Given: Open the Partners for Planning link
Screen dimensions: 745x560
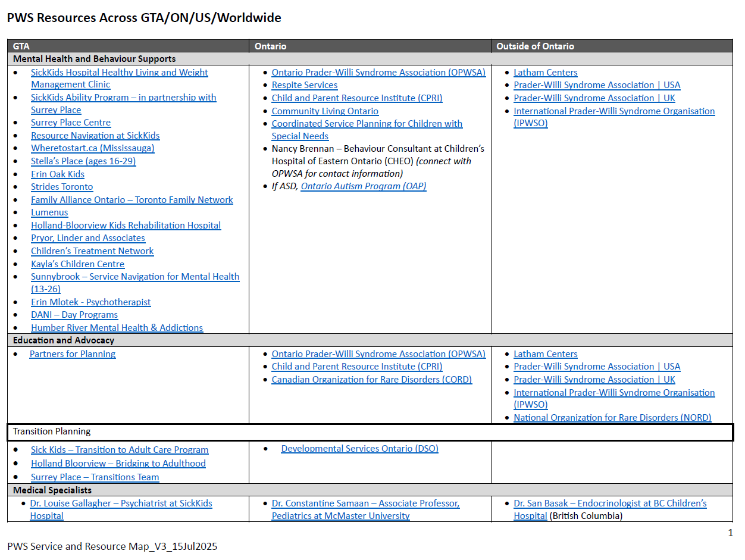Looking at the screenshot, I should [x=73, y=354].
